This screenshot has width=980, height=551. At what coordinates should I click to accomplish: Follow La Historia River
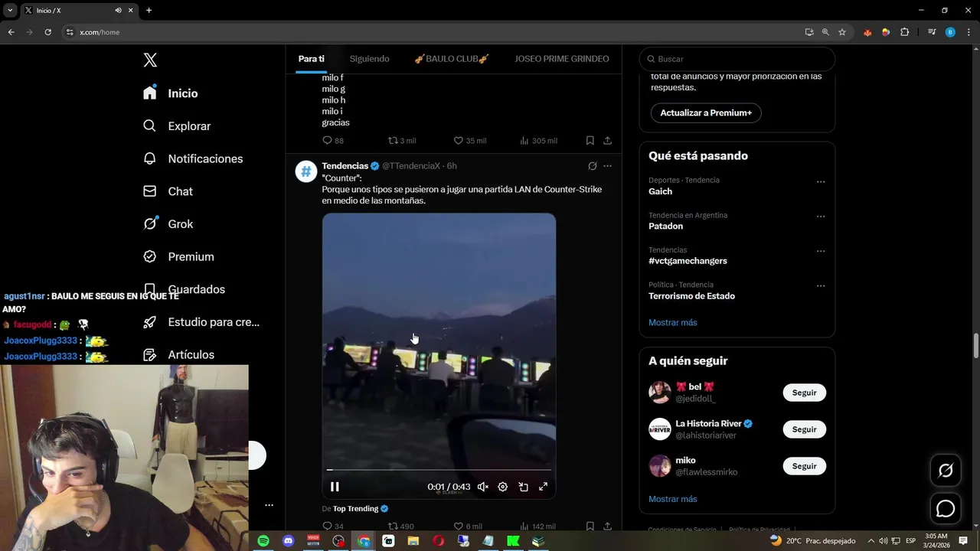(x=804, y=429)
